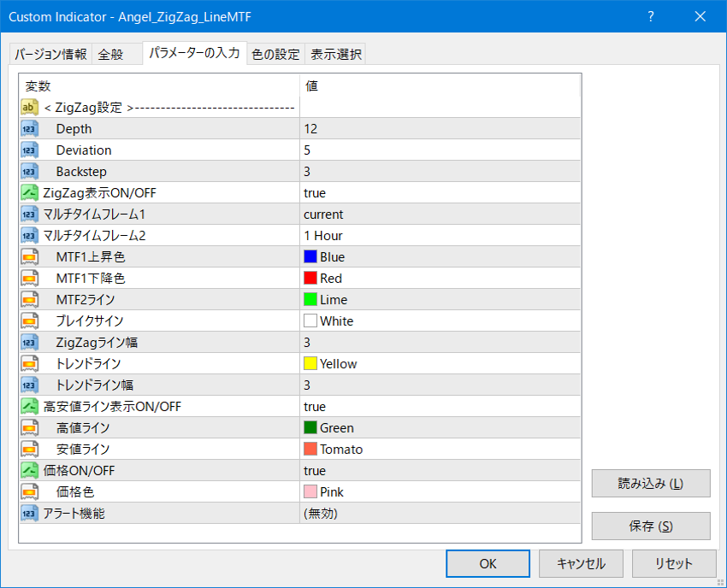Screen dimensions: 727x588
Task: Open the Green color value dropdown
Action: coord(440,427)
